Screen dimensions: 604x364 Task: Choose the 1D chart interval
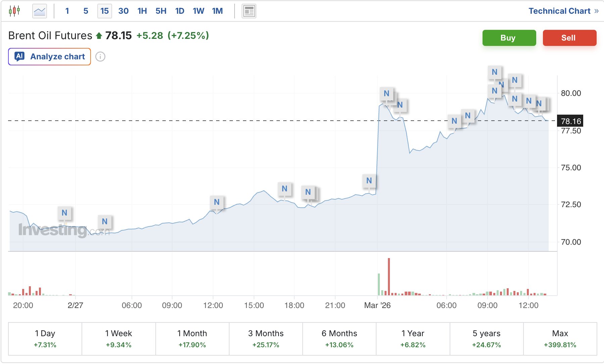(x=180, y=11)
